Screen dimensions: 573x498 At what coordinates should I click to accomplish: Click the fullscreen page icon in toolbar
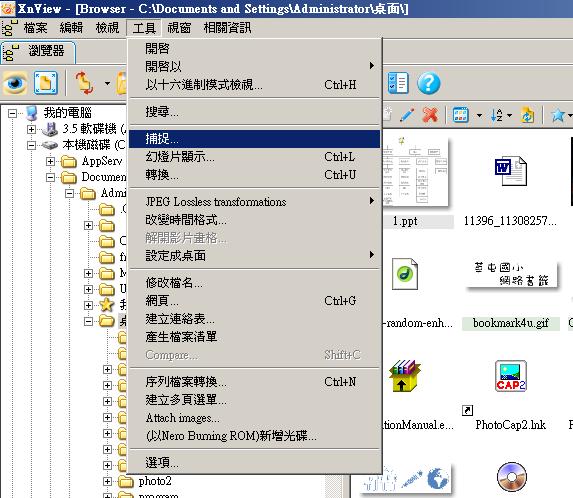(x=46, y=83)
